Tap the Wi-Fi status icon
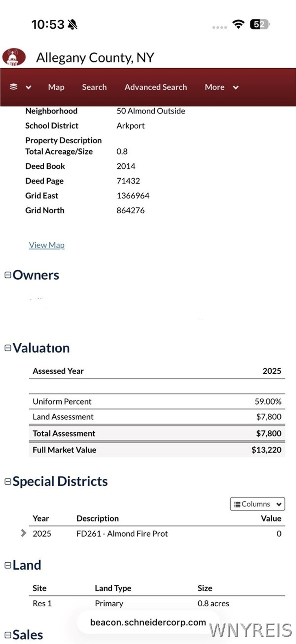The image size is (296, 644). (238, 24)
